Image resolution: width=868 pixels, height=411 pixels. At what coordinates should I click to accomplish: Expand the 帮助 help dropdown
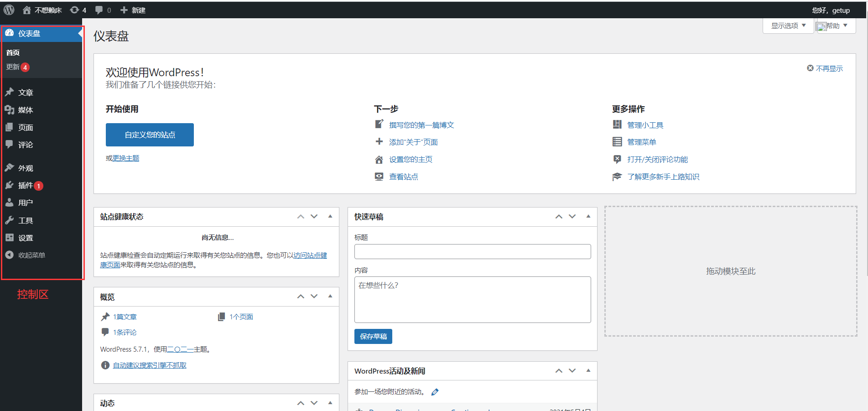point(836,26)
